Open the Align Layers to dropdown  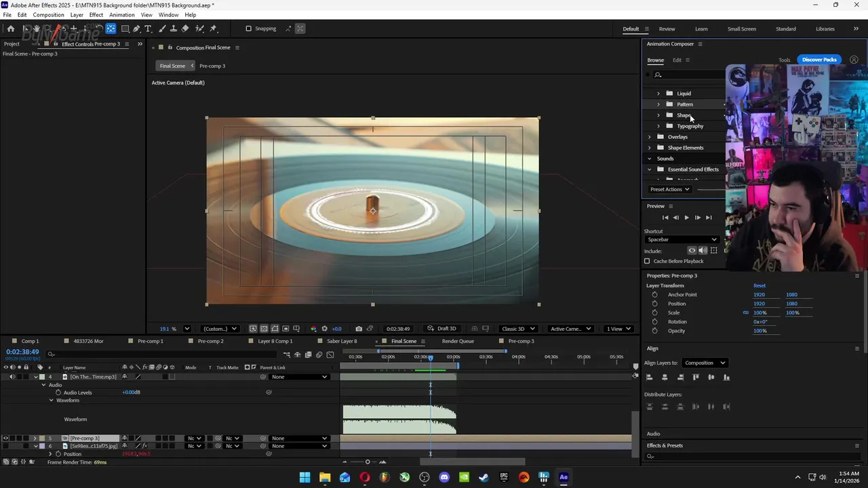tap(705, 363)
